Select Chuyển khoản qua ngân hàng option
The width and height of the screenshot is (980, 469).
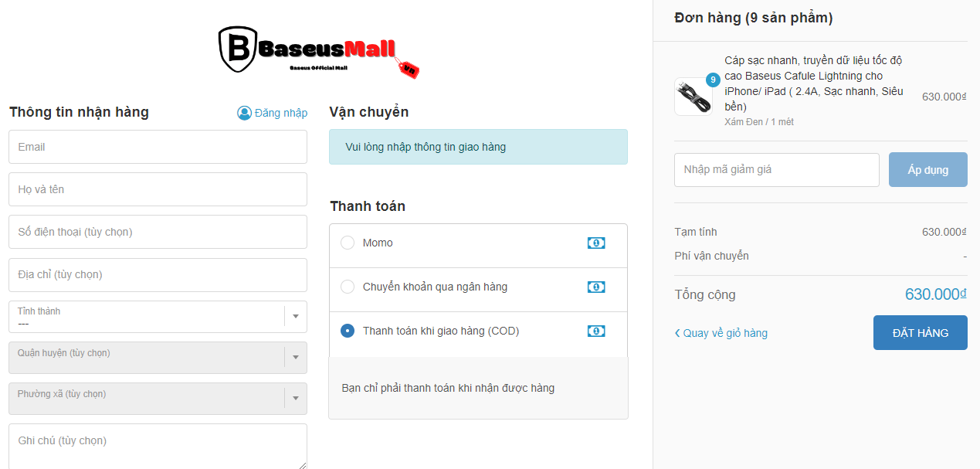pyautogui.click(x=348, y=287)
